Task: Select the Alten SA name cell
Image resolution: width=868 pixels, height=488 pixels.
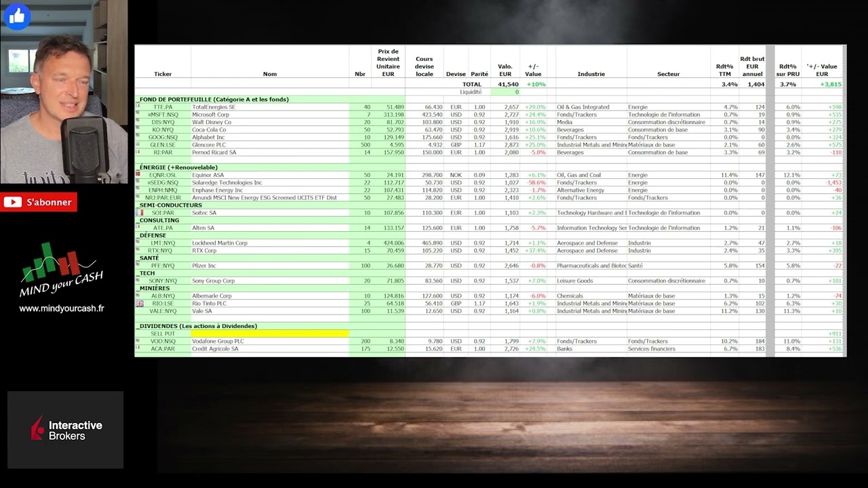Action: [270, 228]
